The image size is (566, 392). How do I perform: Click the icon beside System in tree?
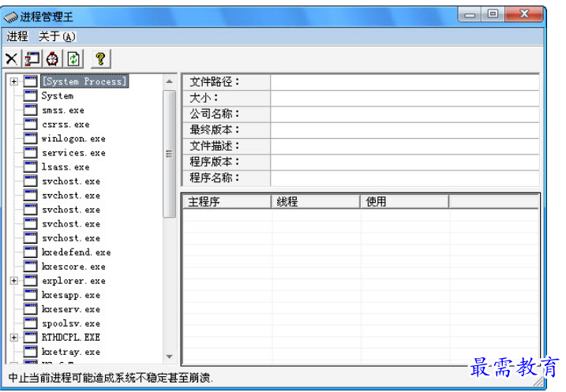click(x=30, y=95)
